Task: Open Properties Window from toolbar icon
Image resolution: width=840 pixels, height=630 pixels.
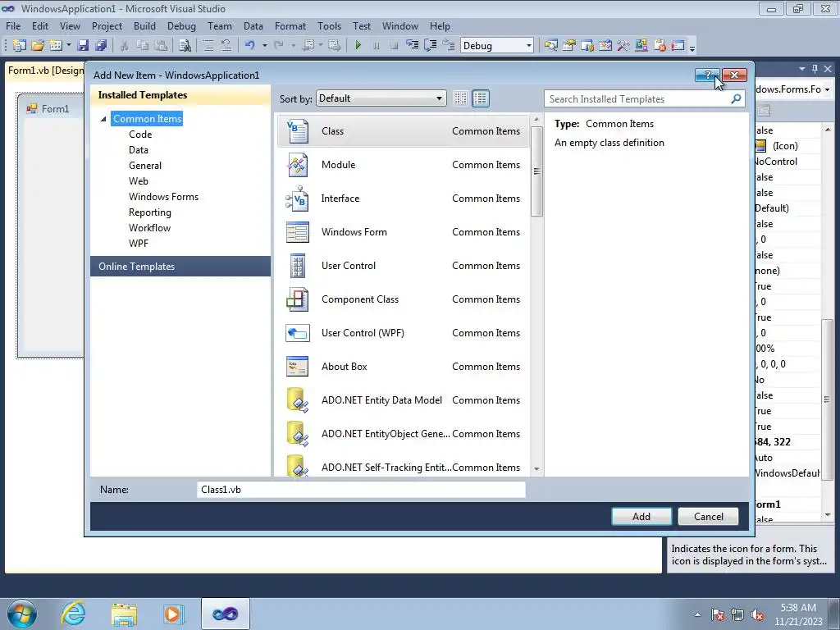Action: (x=569, y=46)
